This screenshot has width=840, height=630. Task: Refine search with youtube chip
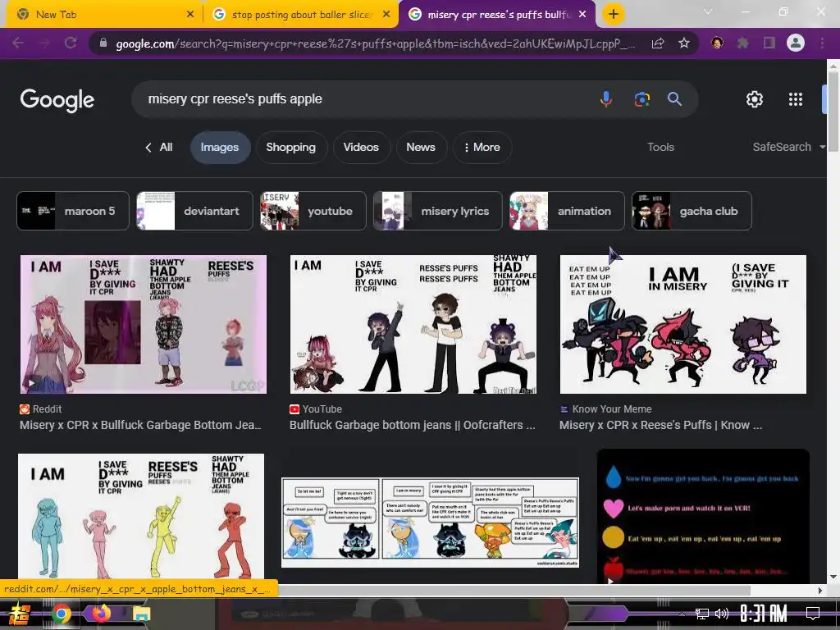(313, 211)
